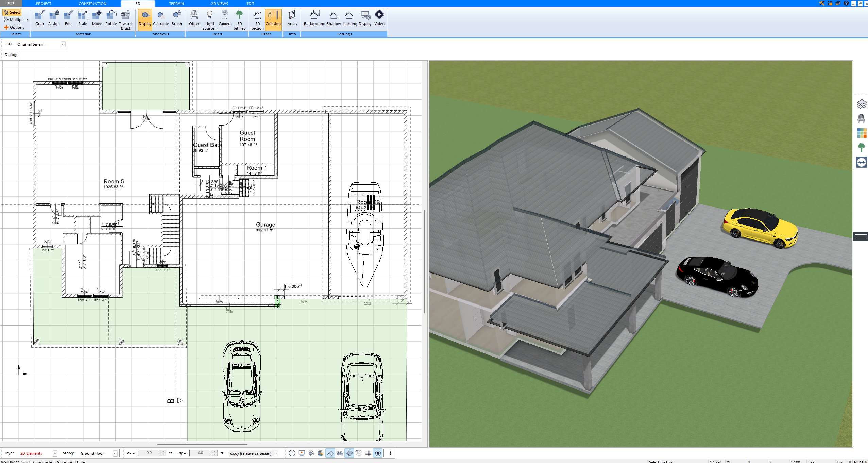Click the 2D plan vertical scrollbar
Image resolution: width=868 pixels, height=463 pixels.
coord(424,261)
